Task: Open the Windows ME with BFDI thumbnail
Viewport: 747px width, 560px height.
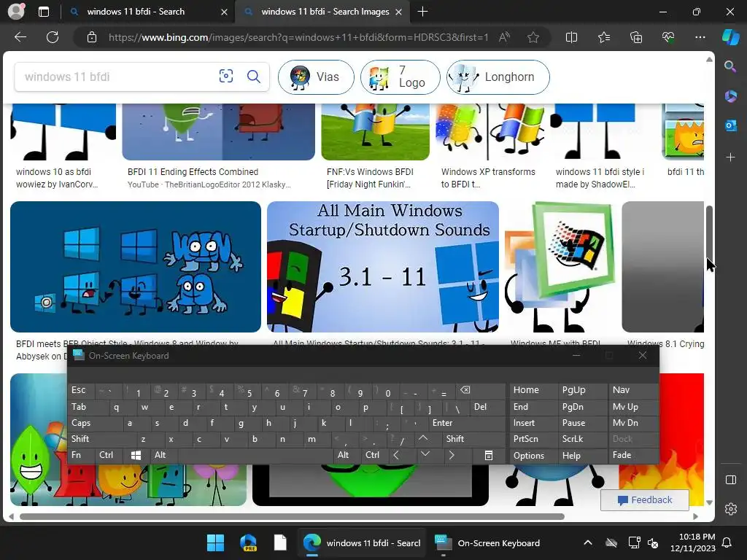Action: coord(560,267)
